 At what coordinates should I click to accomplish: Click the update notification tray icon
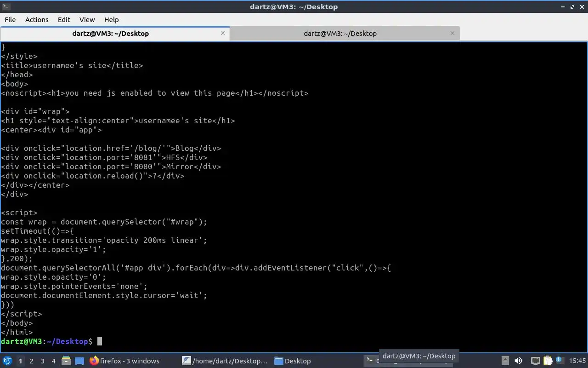(560, 361)
